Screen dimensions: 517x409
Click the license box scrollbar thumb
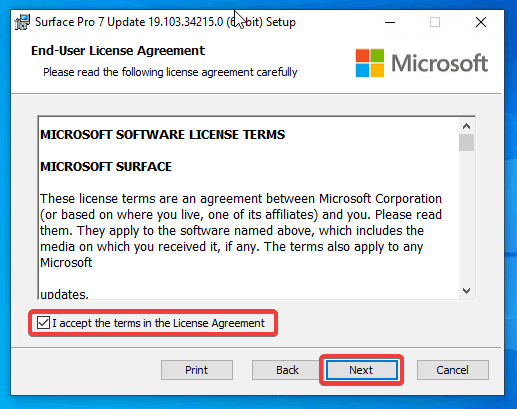[x=466, y=143]
